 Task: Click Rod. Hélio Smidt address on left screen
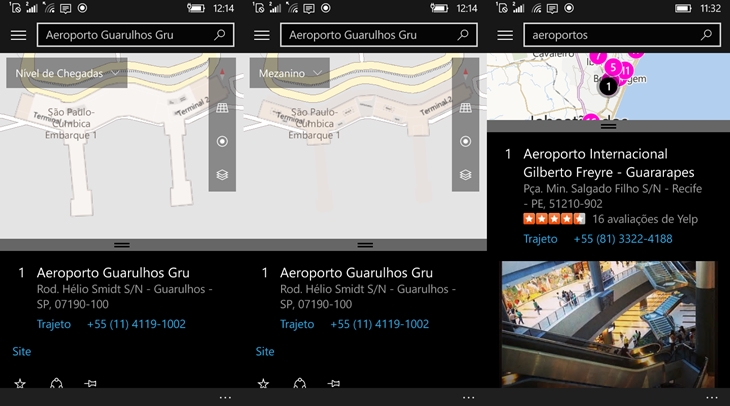point(124,297)
